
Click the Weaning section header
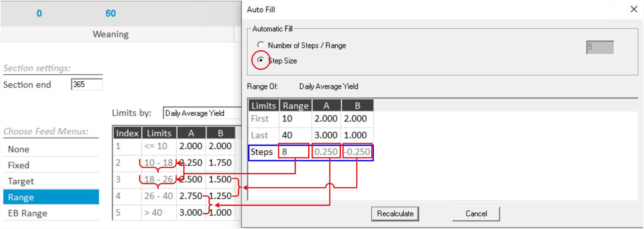[110, 34]
